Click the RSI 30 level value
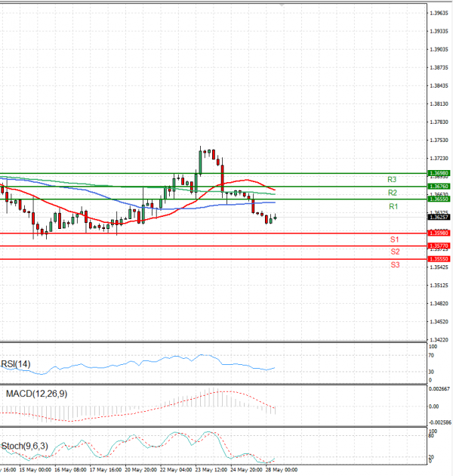 [431, 372]
